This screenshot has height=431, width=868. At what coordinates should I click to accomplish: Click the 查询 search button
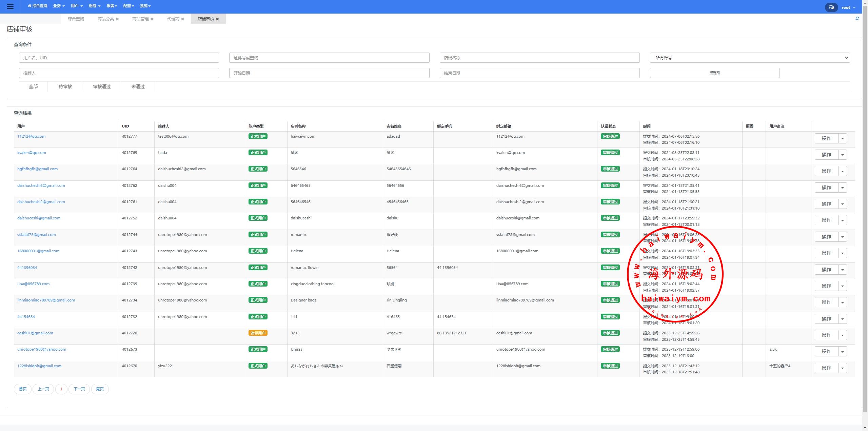pos(714,73)
